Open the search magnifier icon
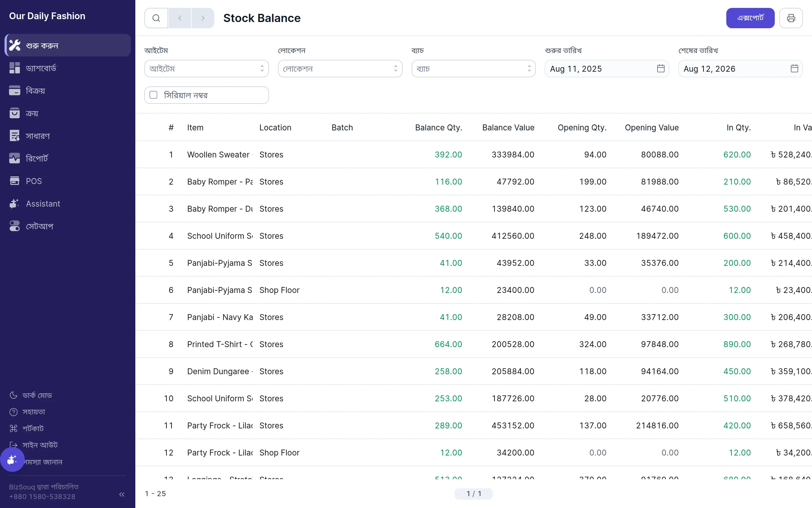This screenshot has height=508, width=812. [156, 18]
